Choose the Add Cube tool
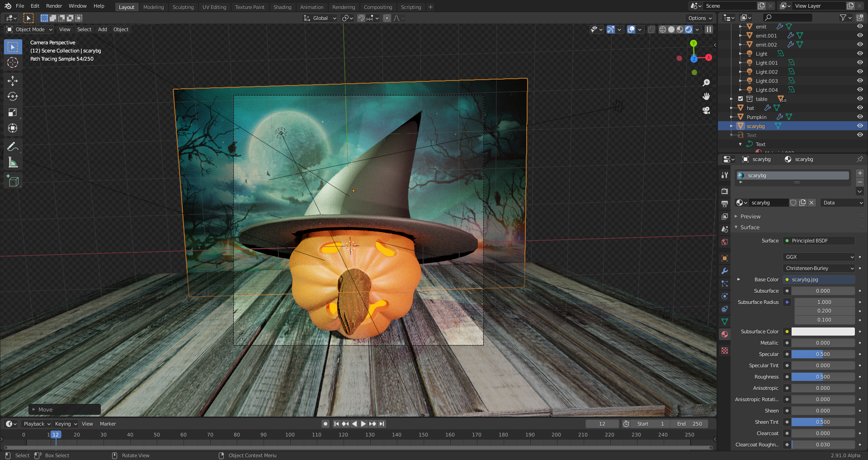This screenshot has height=460, width=868. (x=13, y=181)
